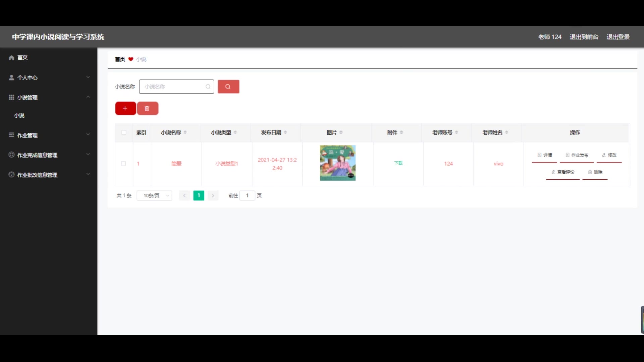Expand 作业管理 chevron
Image resolution: width=644 pixels, height=362 pixels.
pos(88,134)
